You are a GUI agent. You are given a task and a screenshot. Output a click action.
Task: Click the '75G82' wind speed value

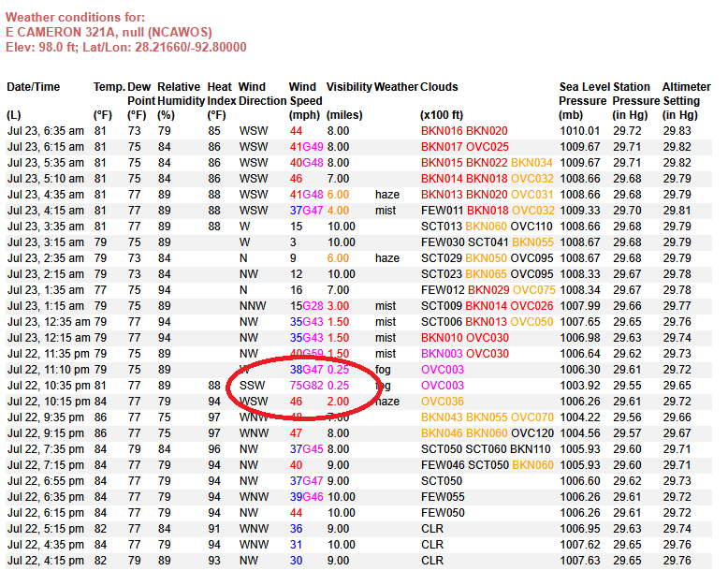[306, 386]
